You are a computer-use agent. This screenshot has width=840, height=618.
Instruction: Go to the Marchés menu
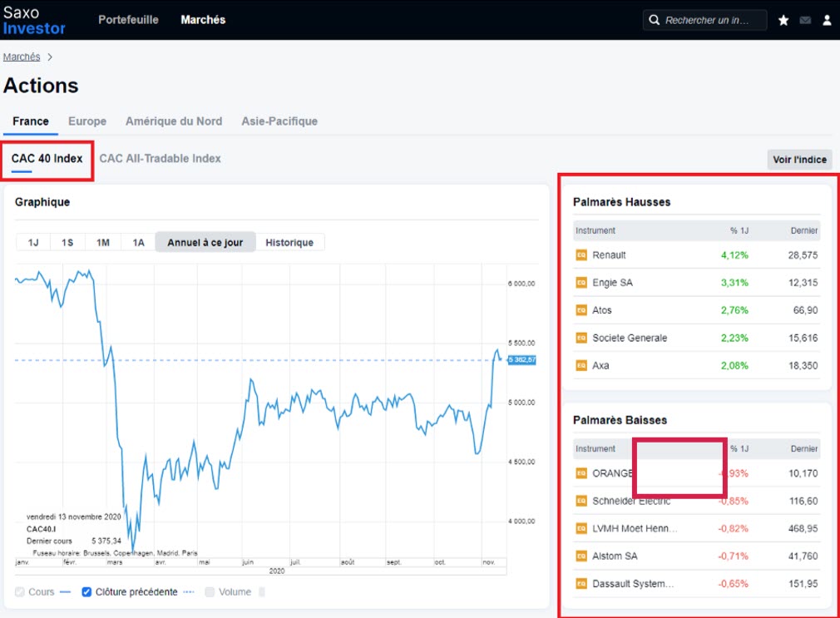click(x=203, y=20)
